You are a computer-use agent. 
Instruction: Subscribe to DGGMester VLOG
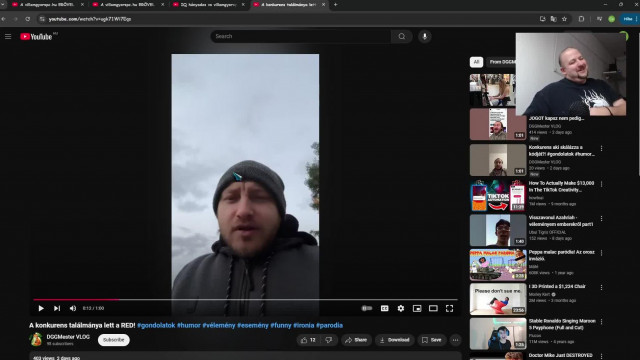click(113, 340)
